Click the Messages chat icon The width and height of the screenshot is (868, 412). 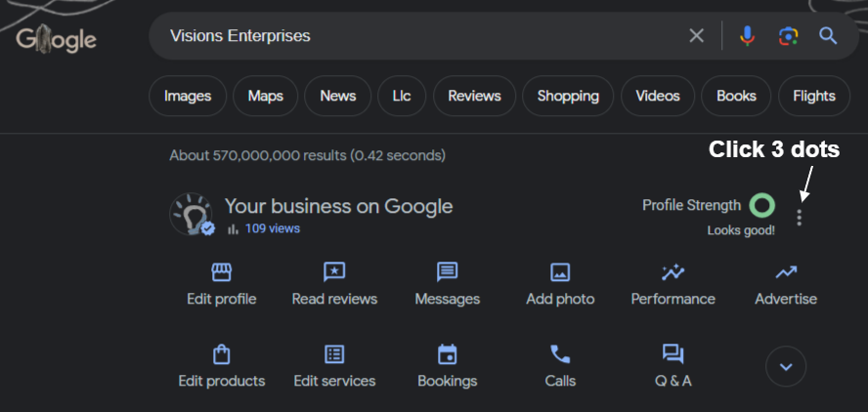pos(448,272)
